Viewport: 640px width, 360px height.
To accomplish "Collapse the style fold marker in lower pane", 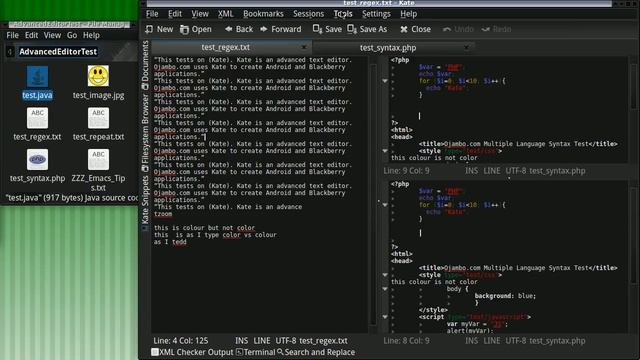I will tap(385, 275).
